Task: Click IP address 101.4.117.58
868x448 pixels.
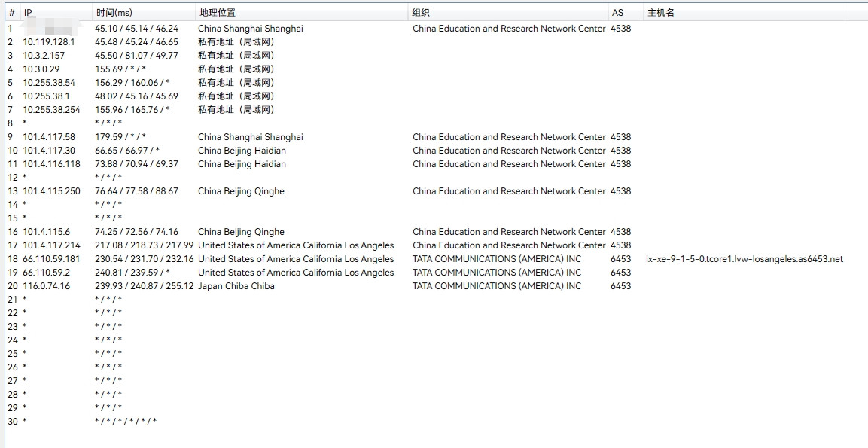Action: pyautogui.click(x=49, y=137)
